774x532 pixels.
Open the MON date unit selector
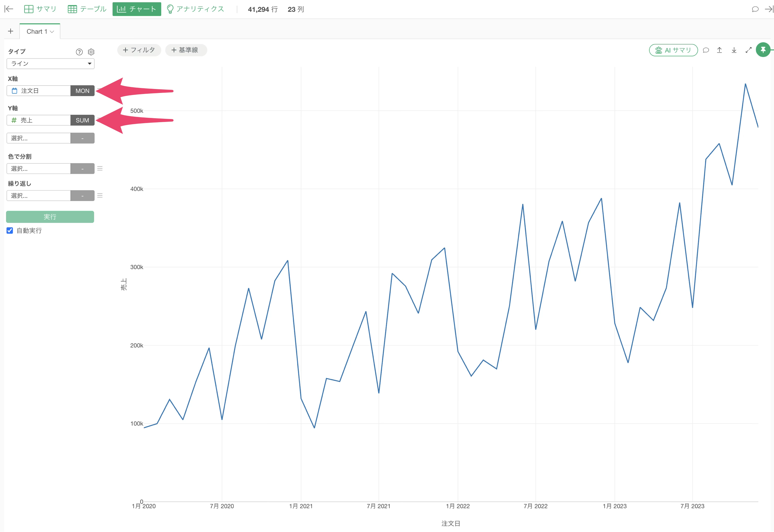pos(82,91)
